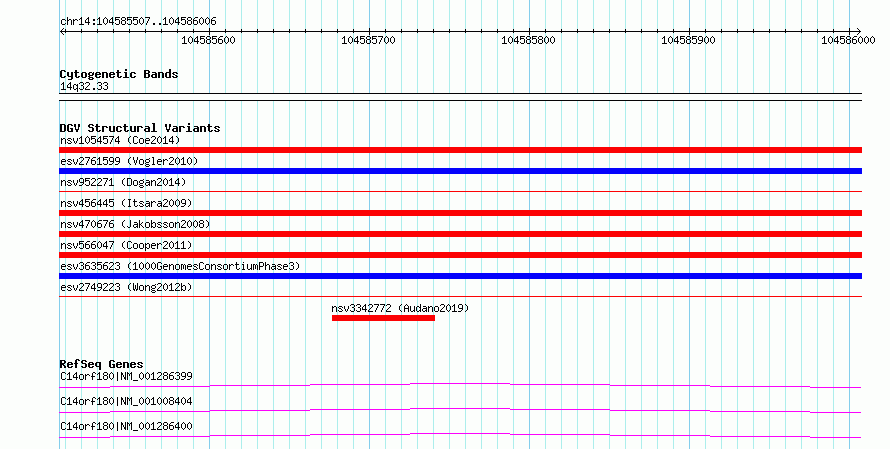Click ruler position 104585700
The height and width of the screenshot is (449, 890).
(368, 40)
